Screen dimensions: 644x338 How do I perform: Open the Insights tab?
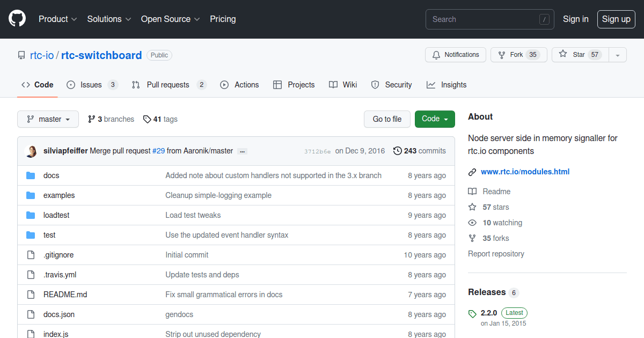pos(446,84)
